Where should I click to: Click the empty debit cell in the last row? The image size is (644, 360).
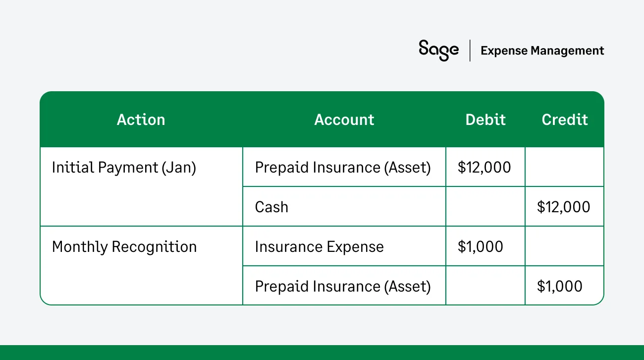click(485, 286)
